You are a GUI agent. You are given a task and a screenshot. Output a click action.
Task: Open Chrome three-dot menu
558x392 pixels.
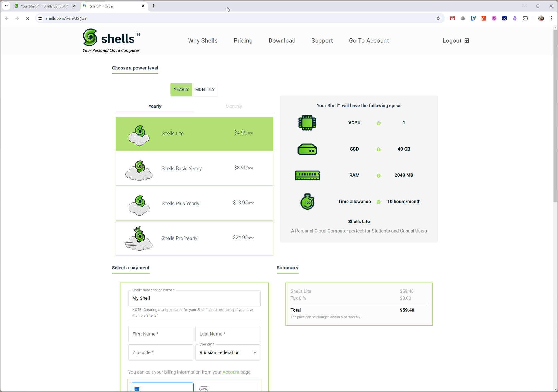click(x=551, y=18)
